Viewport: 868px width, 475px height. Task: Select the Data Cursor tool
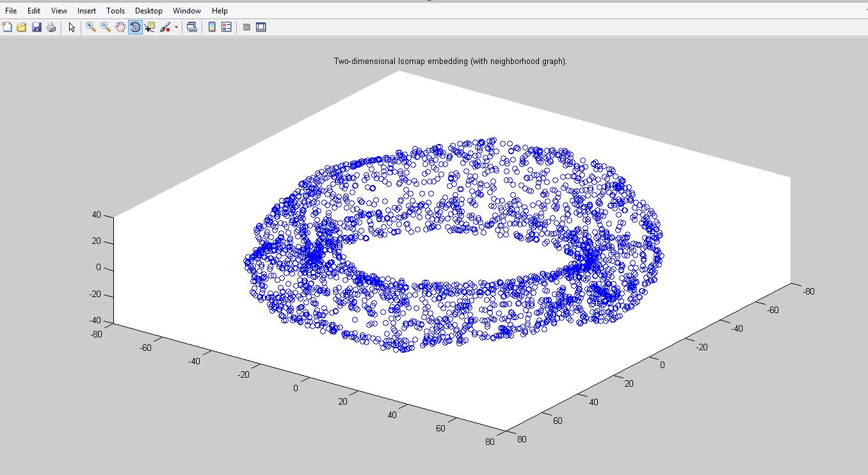click(x=150, y=27)
